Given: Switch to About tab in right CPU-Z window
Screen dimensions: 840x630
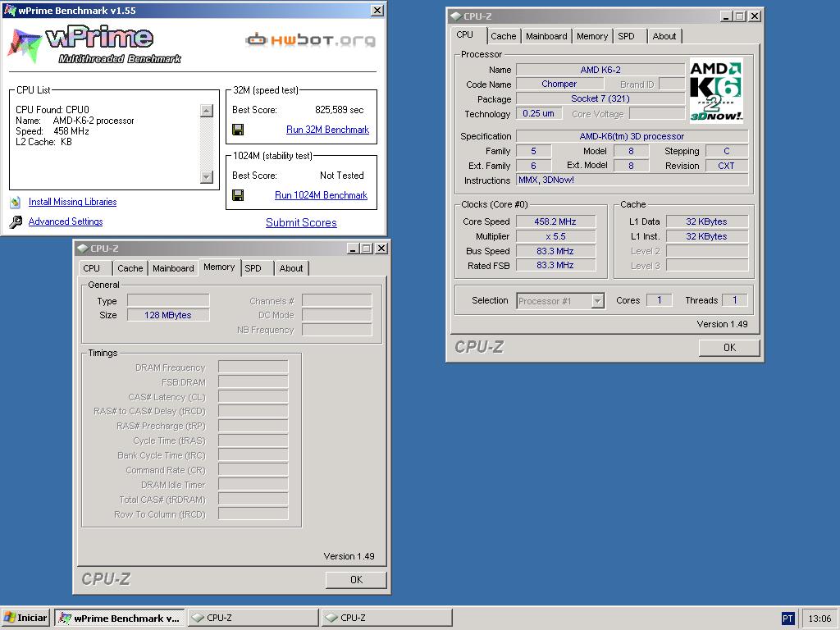Looking at the screenshot, I should [664, 36].
